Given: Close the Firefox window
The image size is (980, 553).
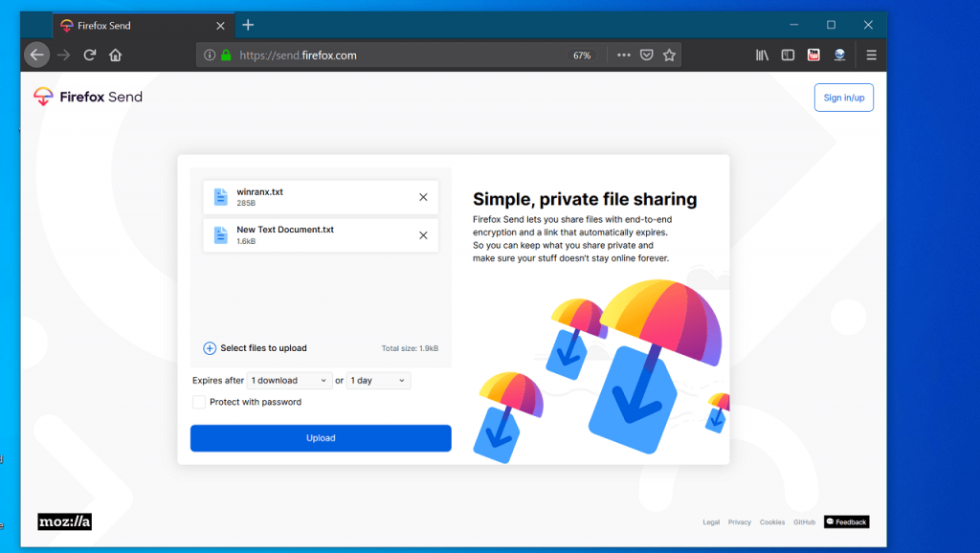Looking at the screenshot, I should point(868,25).
